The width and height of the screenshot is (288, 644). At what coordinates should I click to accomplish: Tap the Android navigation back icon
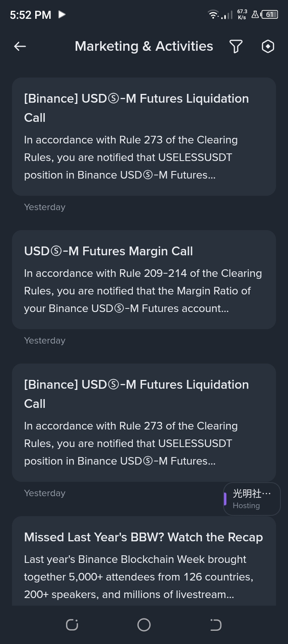pos(216,624)
